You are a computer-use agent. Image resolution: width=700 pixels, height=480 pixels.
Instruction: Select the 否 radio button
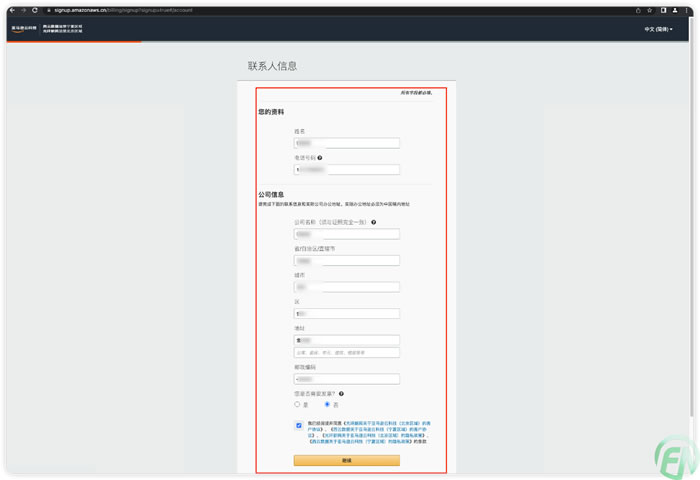(x=327, y=405)
